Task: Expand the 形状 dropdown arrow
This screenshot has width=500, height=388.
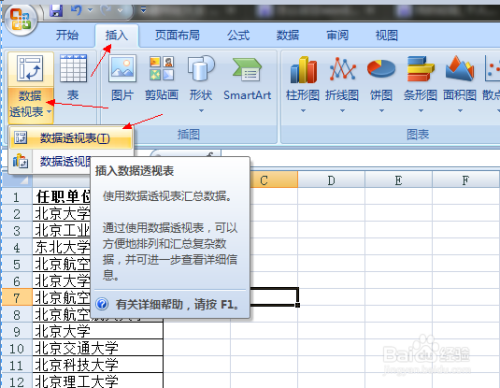Action: [201, 111]
